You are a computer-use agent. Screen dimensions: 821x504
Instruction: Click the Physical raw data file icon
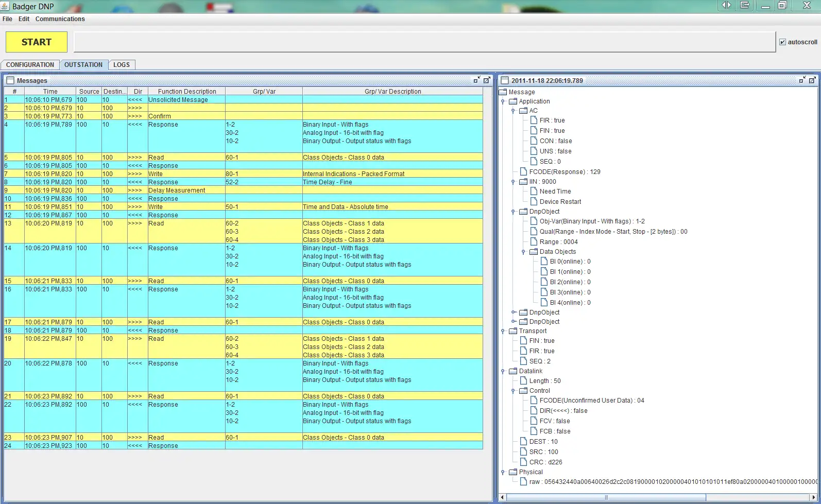pos(523,482)
